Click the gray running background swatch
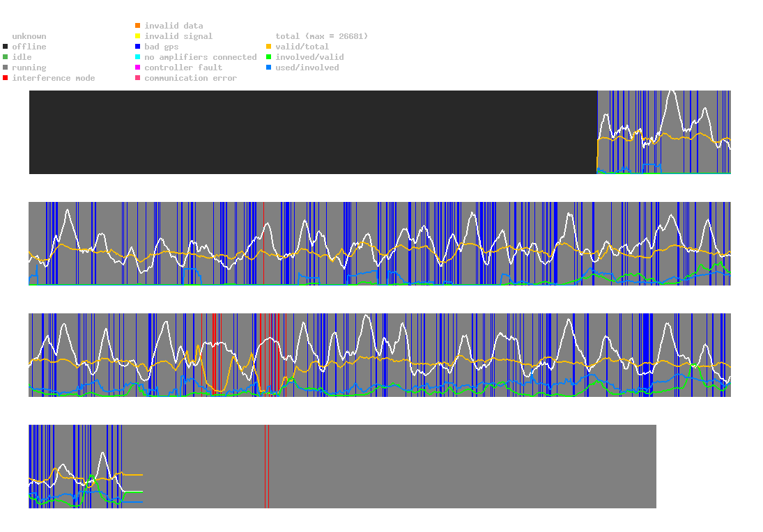The image size is (763, 532). click(6, 68)
